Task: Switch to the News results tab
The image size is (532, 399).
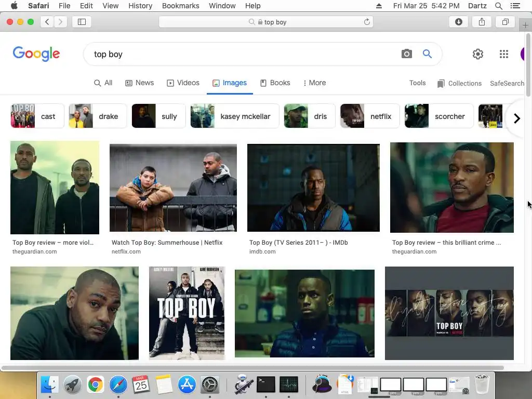Action: point(139,83)
